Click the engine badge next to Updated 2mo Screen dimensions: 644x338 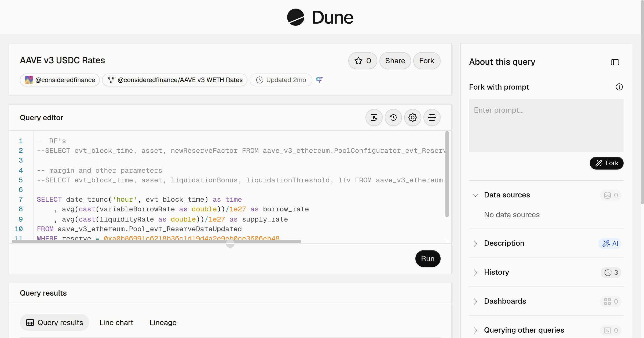point(319,80)
